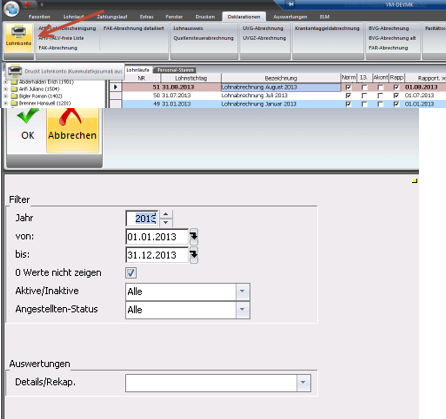The height and width of the screenshot is (419, 446).
Task: Click the black row indicator arrow of row 51
Action: tap(115, 87)
